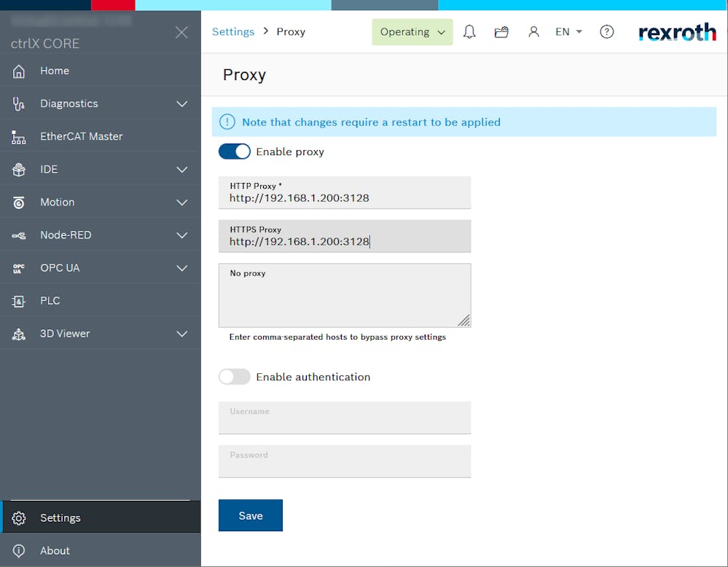The width and height of the screenshot is (728, 567).
Task: Open PLC menu item
Action: [x=101, y=301]
